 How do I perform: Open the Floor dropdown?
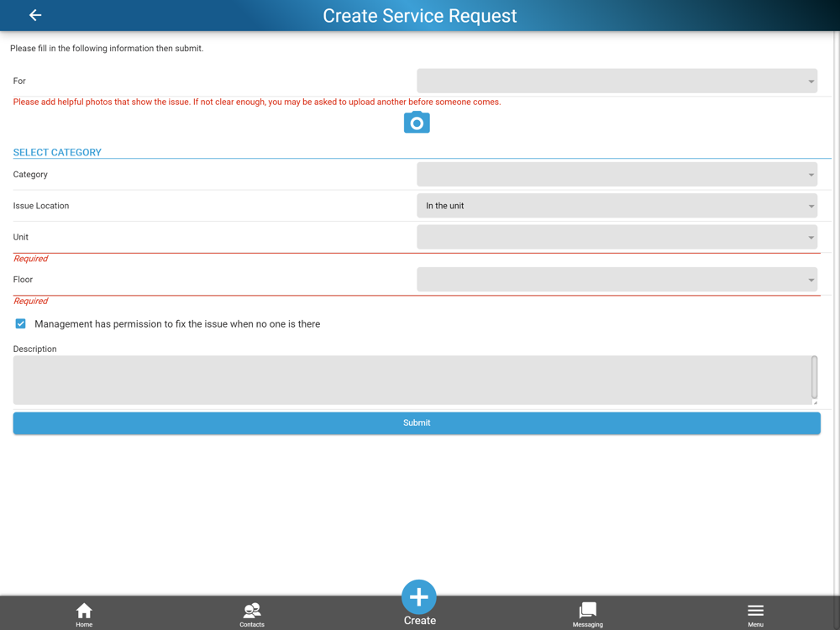click(x=617, y=280)
